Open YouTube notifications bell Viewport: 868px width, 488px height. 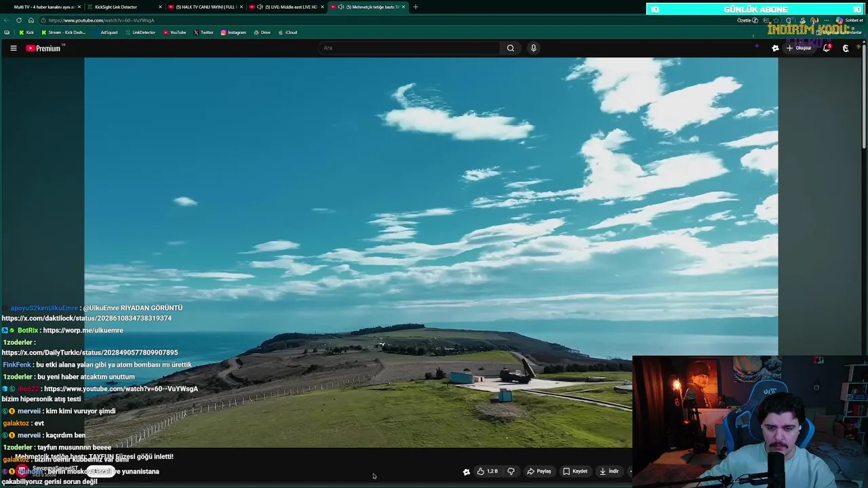pos(827,48)
